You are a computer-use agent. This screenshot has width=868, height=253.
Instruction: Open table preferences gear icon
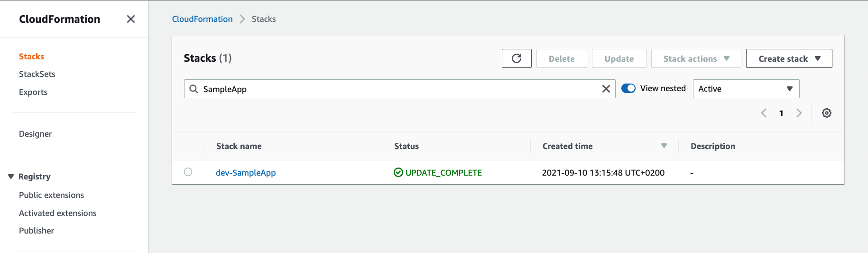click(x=827, y=113)
